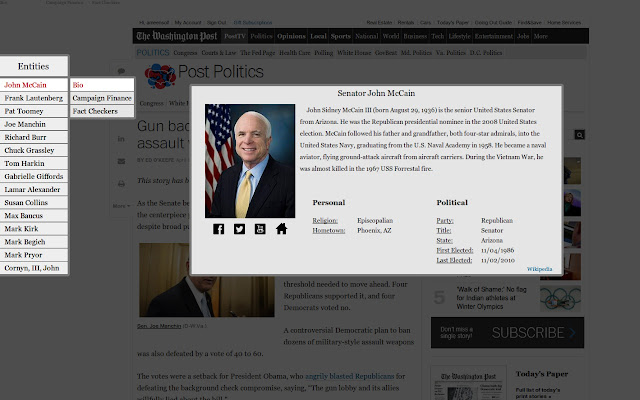
Task: Pick Lamar Alexander in the entity list
Action: pyautogui.click(x=34, y=189)
